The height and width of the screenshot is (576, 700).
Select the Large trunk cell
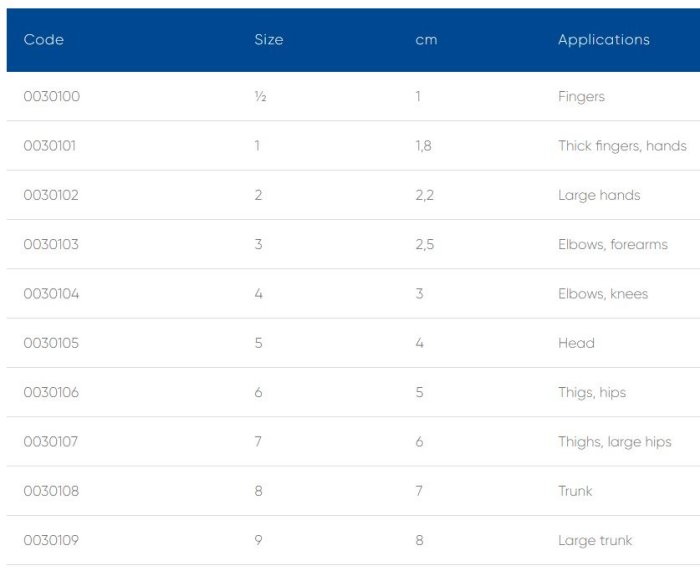click(595, 541)
